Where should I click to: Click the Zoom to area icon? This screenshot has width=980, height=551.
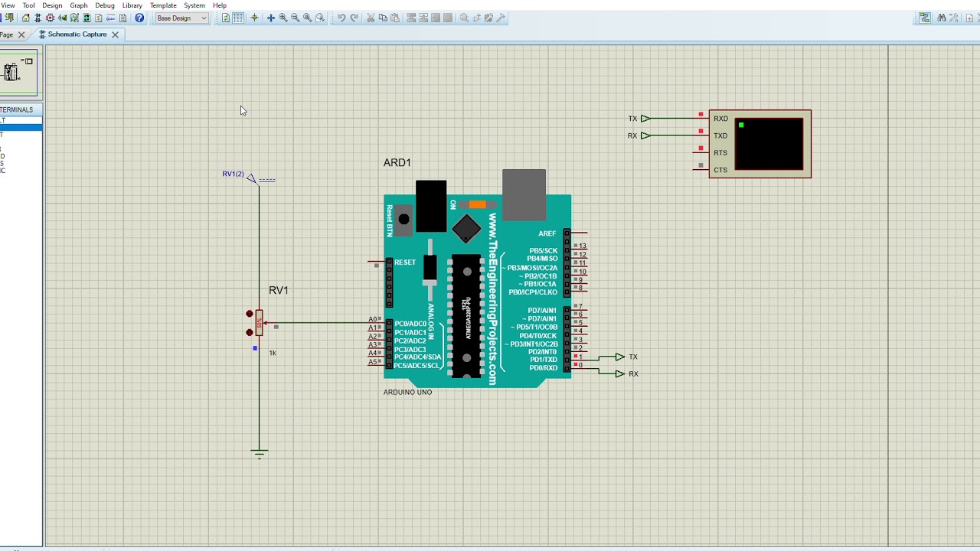[x=320, y=18]
